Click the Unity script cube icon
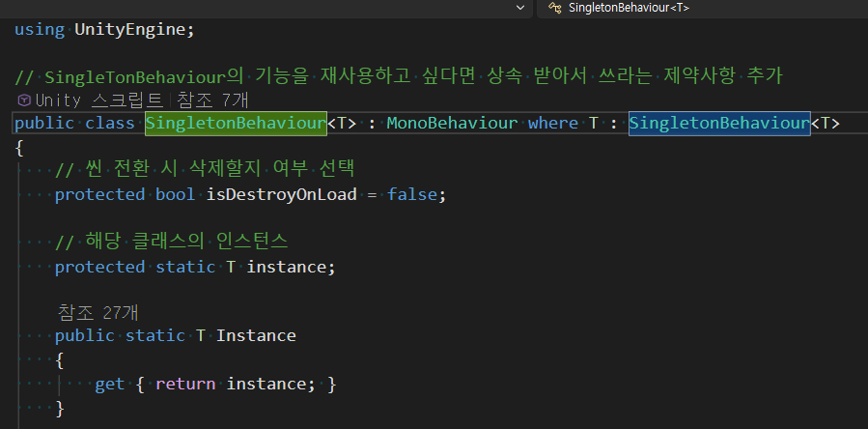 click(x=24, y=100)
